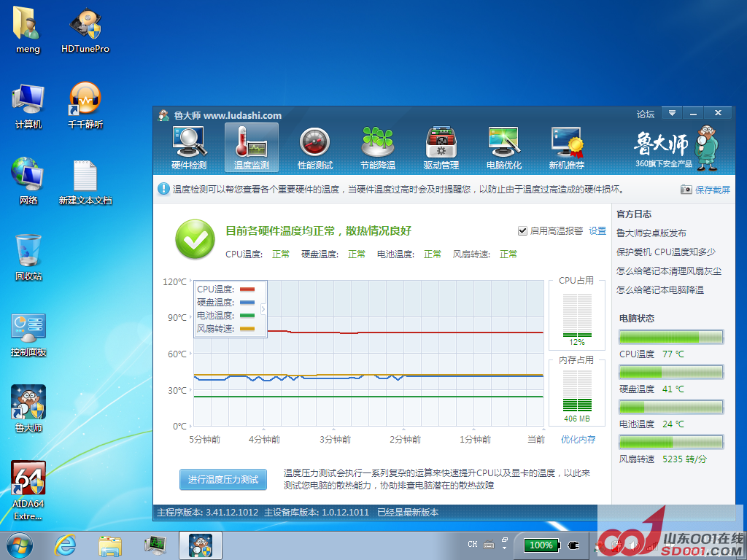The image size is (747, 560).
Task: Click CPU温度 red legend swatch
Action: pyautogui.click(x=247, y=289)
